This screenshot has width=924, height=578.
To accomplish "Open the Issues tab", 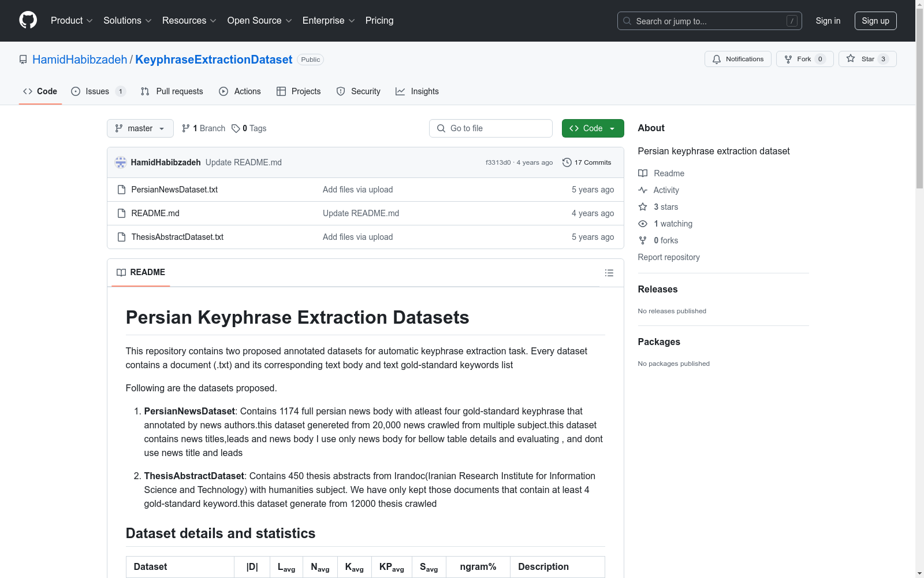I will coord(98,91).
